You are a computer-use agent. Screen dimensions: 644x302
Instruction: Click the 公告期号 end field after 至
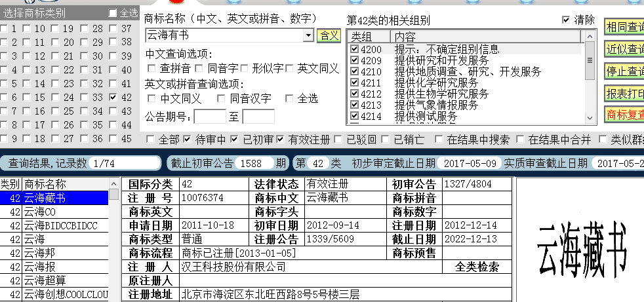(258, 117)
